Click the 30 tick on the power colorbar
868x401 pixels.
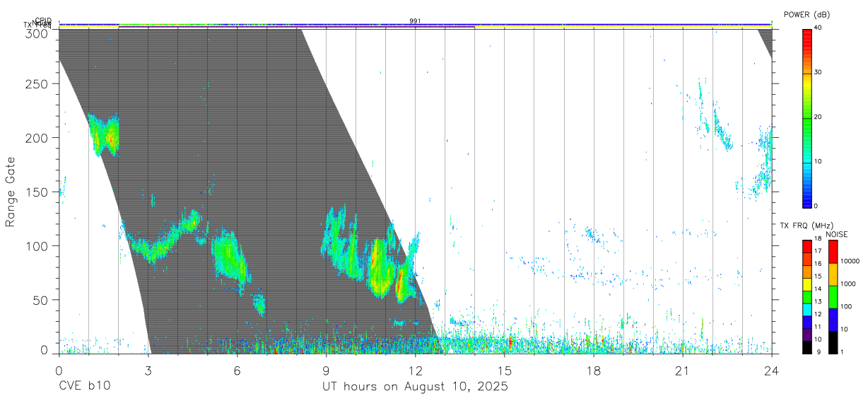click(819, 72)
